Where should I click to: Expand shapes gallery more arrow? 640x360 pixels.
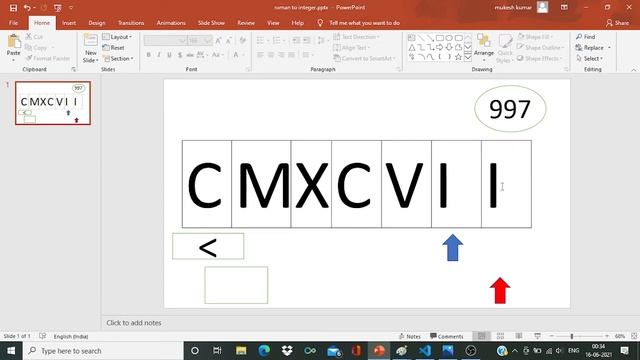tap(468, 58)
